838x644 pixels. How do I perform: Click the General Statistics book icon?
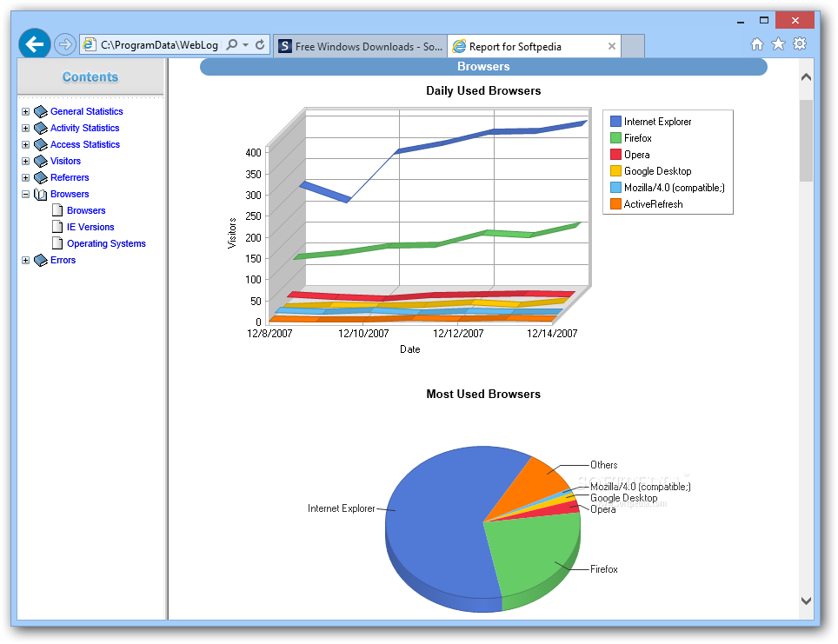point(41,112)
